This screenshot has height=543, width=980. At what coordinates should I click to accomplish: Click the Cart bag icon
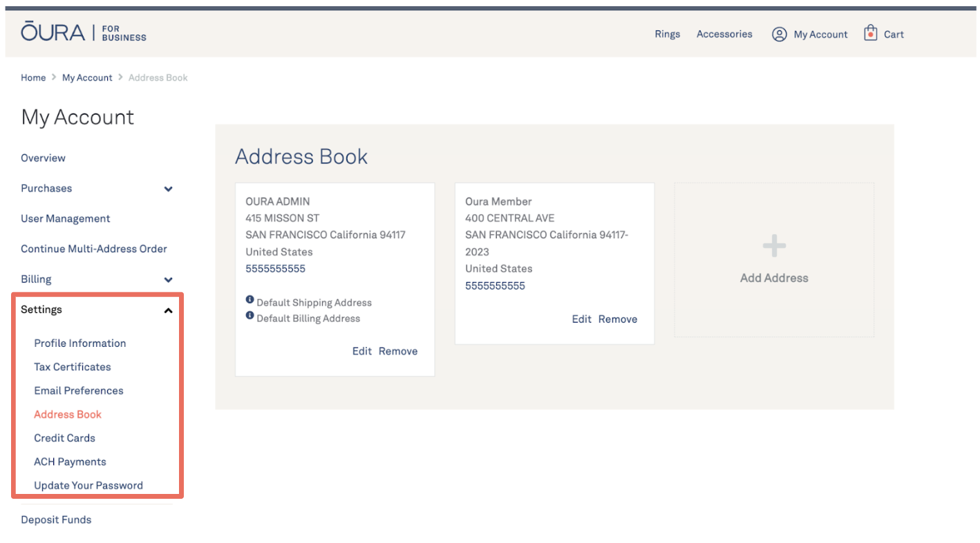click(870, 33)
